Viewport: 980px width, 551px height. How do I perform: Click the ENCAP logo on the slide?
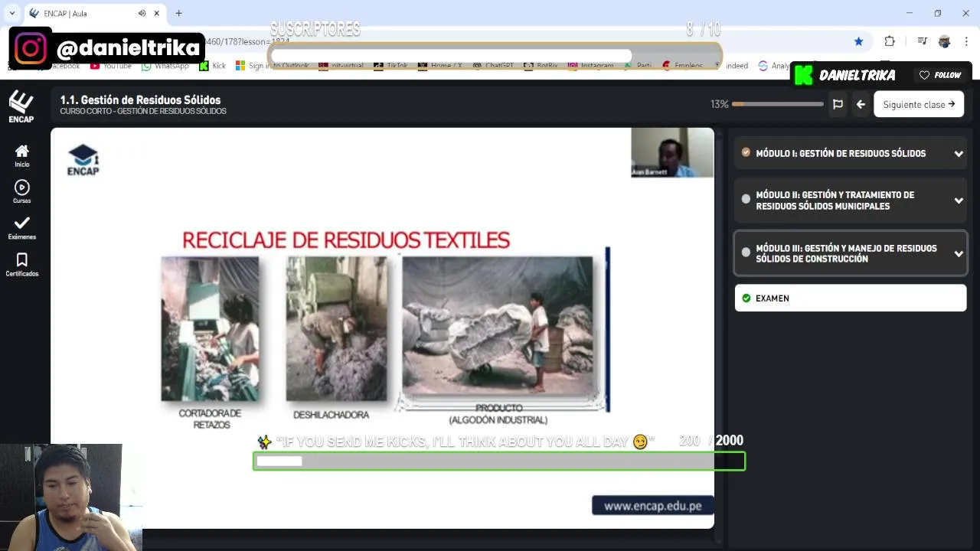[83, 160]
